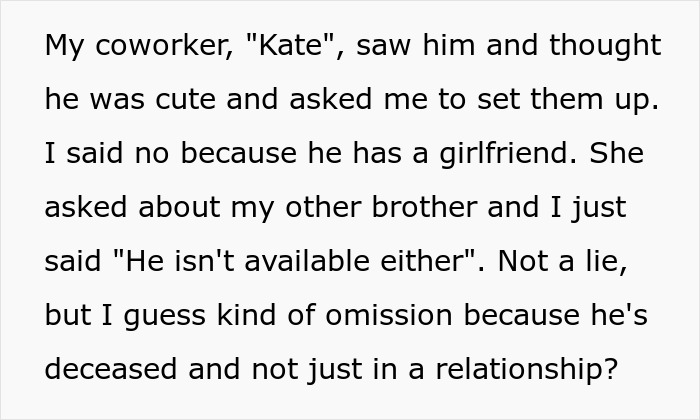
Task: Click the word "about" after "asked"
Action: tap(179, 207)
